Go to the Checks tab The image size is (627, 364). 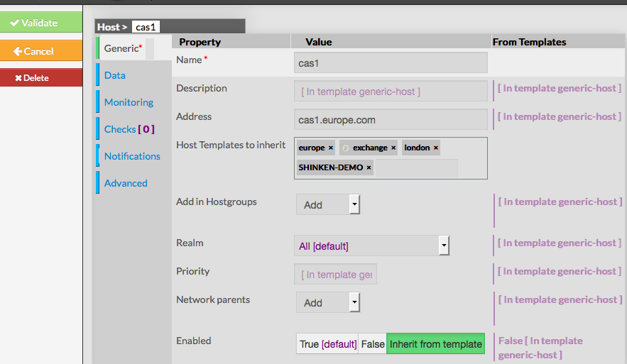pyautogui.click(x=129, y=129)
